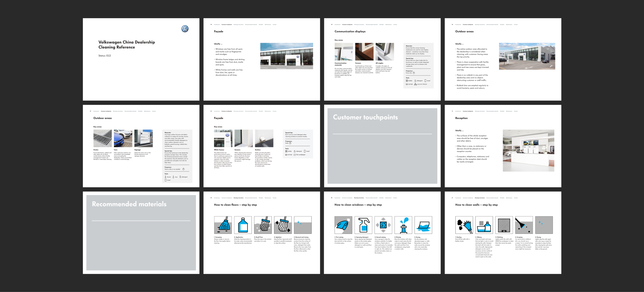Click the Scraping scraper icon
This screenshot has width=644, height=292.
click(524, 225)
